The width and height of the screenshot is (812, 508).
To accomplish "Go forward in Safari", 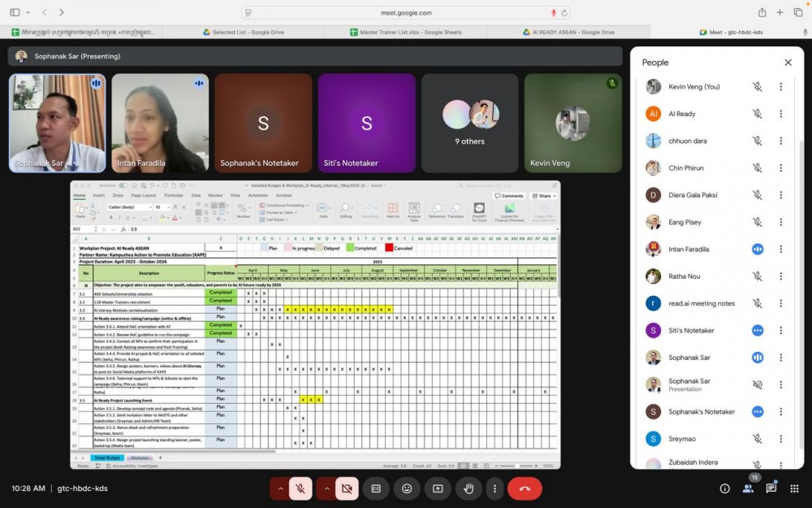I will pos(62,12).
